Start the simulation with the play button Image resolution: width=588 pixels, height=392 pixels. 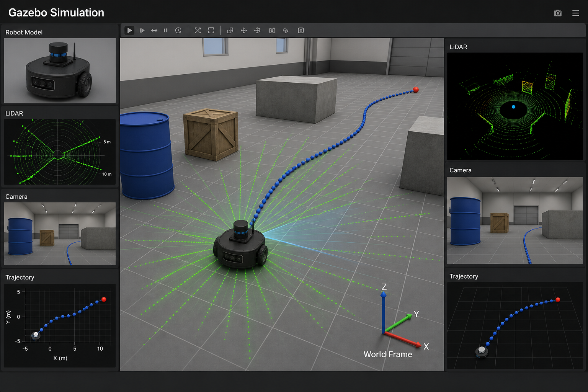(x=129, y=30)
